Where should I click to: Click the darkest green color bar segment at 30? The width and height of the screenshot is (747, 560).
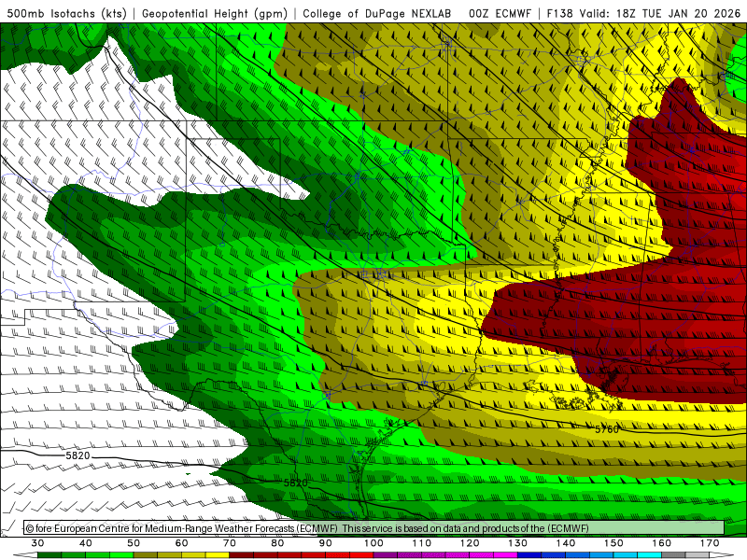tap(49, 555)
